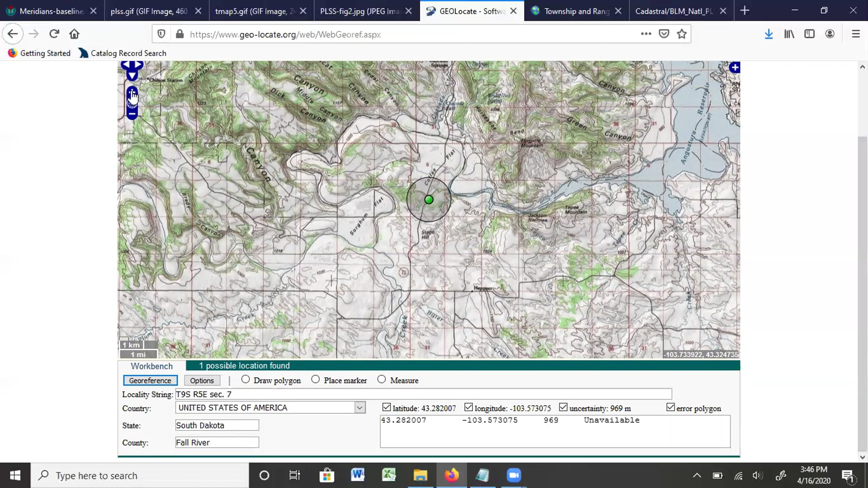Select the Draw polygon radio button
868x488 pixels.
click(x=246, y=379)
